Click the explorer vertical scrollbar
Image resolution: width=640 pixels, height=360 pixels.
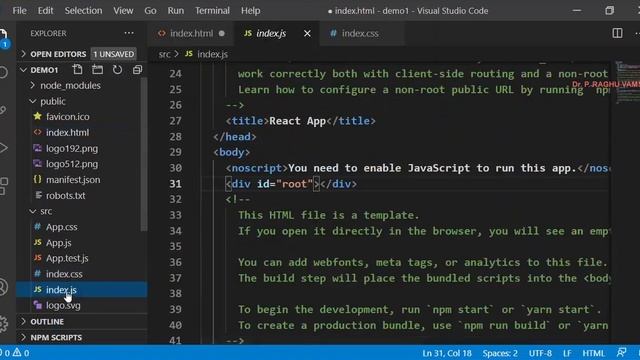[144, 155]
